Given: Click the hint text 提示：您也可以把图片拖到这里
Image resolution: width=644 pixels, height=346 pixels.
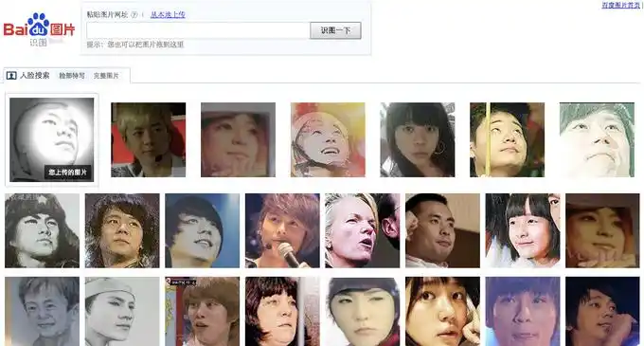Looking at the screenshot, I should (135, 45).
